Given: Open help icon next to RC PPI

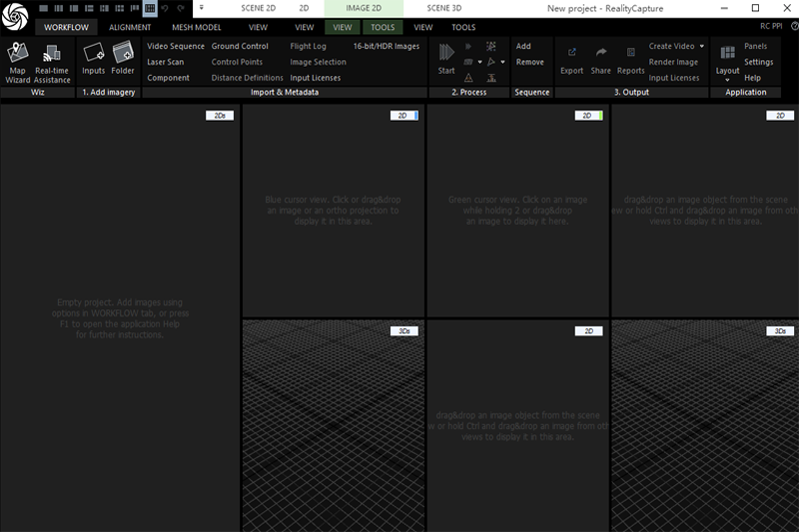Looking at the screenshot, I should [794, 26].
